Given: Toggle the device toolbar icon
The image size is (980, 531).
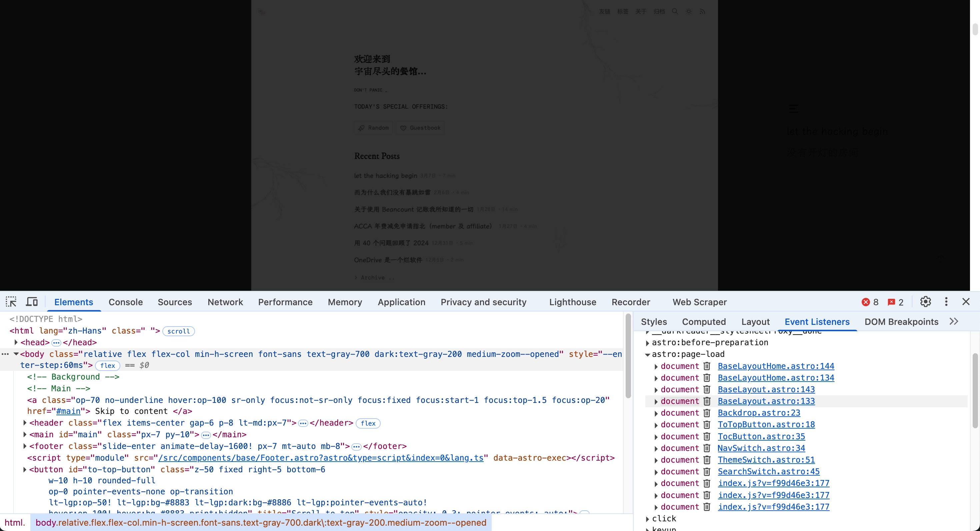Looking at the screenshot, I should (32, 302).
